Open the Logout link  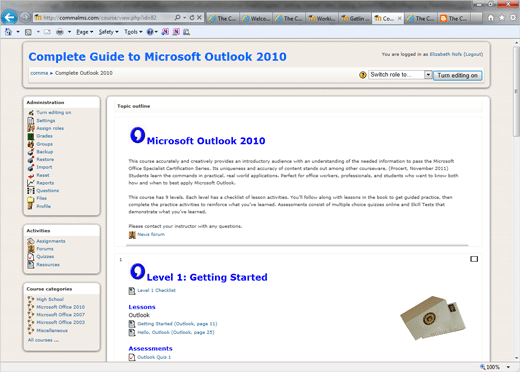tap(473, 54)
